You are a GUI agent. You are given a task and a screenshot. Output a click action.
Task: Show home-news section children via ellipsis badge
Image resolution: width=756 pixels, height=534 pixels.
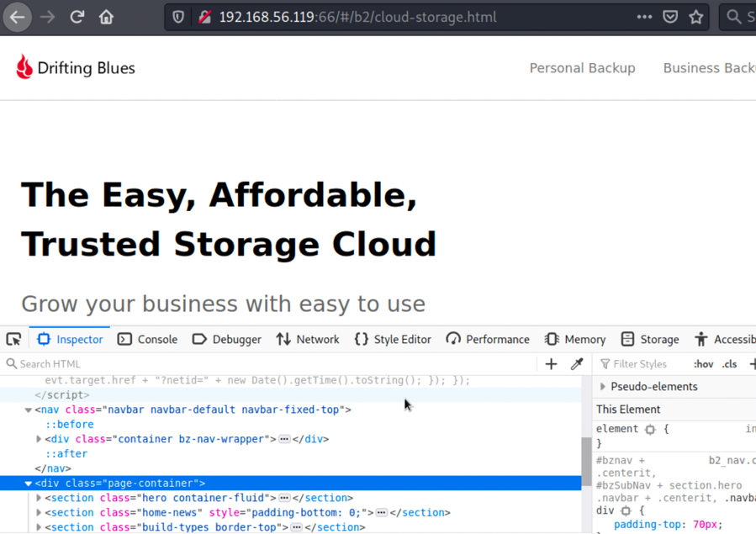382,513
